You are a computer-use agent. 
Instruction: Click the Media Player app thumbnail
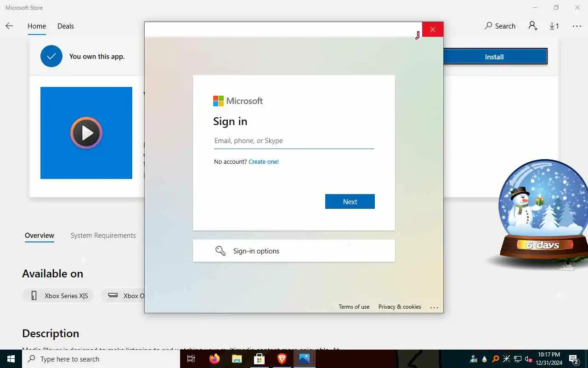86,133
